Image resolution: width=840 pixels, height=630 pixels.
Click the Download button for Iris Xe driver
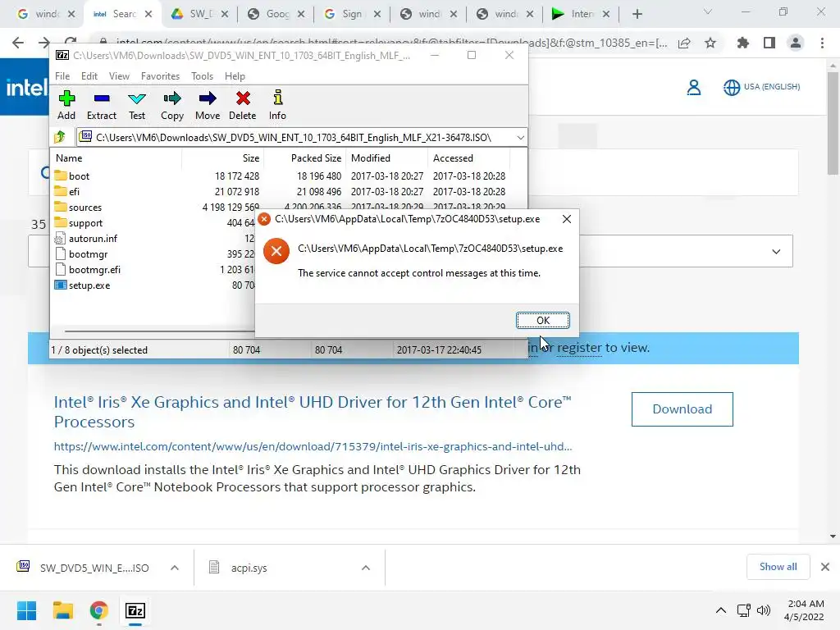682,409
